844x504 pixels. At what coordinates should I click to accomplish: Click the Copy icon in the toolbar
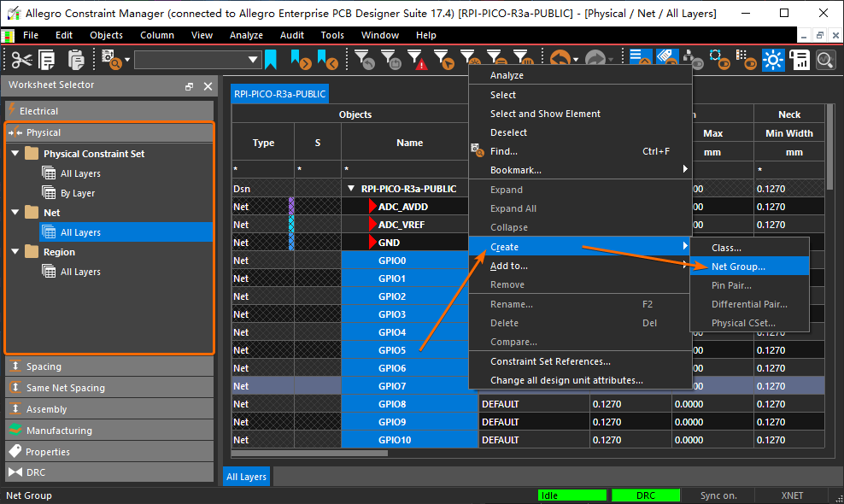[x=47, y=60]
